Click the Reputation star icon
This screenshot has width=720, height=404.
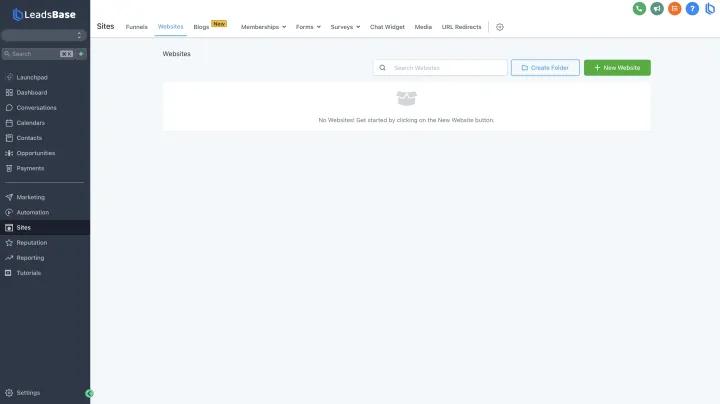[9, 242]
